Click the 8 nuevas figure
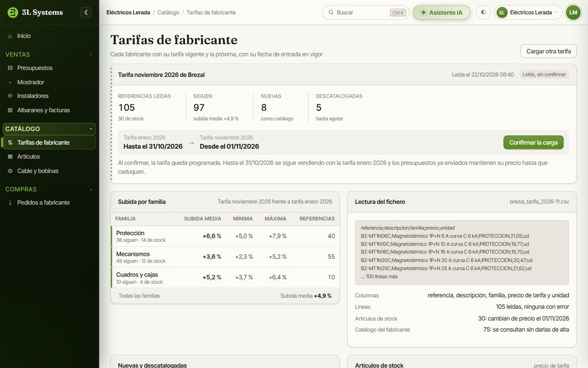 [264, 107]
